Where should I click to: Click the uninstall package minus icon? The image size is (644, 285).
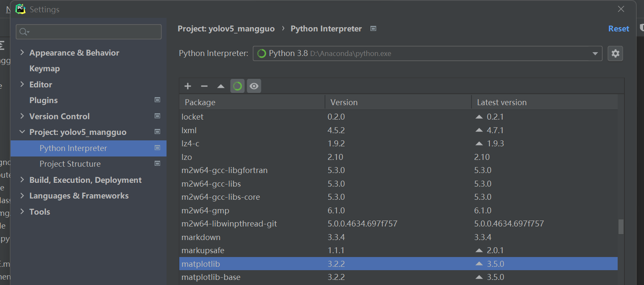coord(204,86)
